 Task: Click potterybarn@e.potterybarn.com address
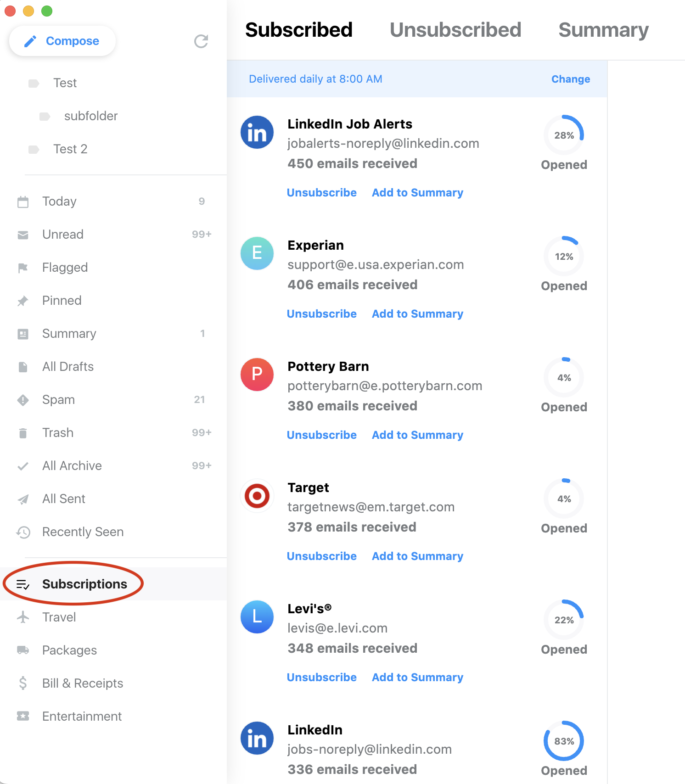pyautogui.click(x=385, y=386)
